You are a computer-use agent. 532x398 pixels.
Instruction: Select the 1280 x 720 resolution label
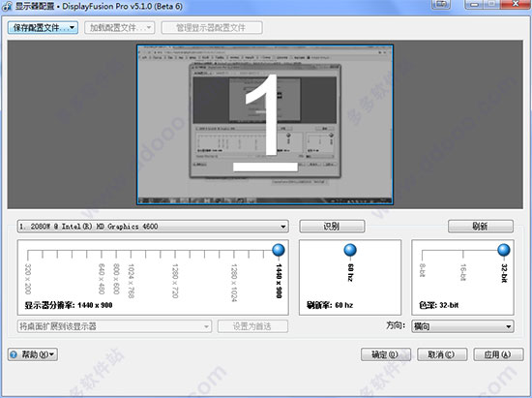pyautogui.click(x=175, y=281)
